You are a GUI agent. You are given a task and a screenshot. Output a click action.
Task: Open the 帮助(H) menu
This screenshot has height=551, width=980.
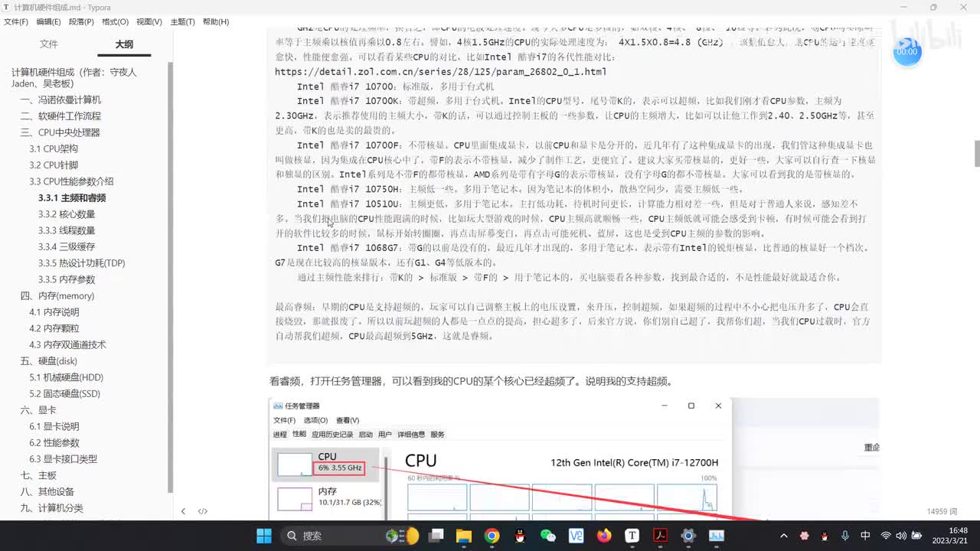pos(216,21)
